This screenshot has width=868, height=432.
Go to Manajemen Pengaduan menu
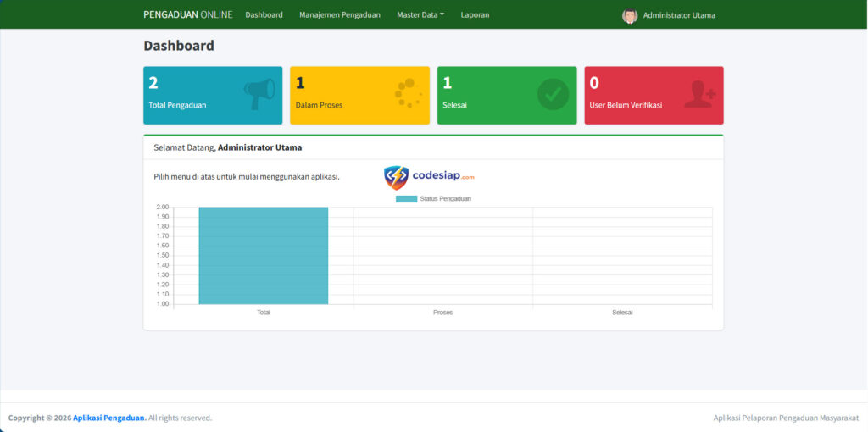point(339,14)
